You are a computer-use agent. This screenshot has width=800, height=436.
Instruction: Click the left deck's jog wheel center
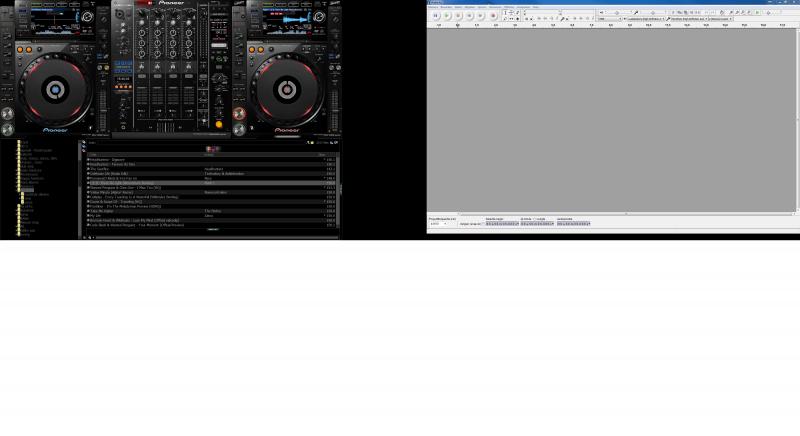[55, 90]
